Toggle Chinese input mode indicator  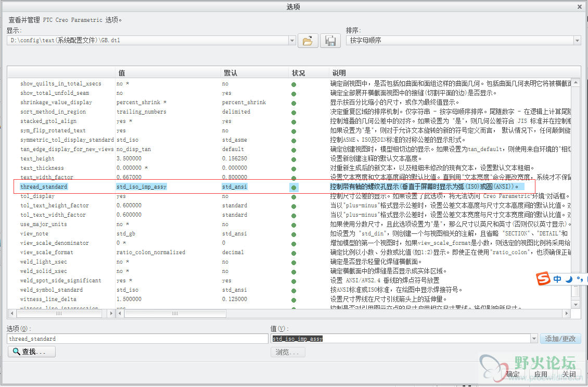(557, 279)
